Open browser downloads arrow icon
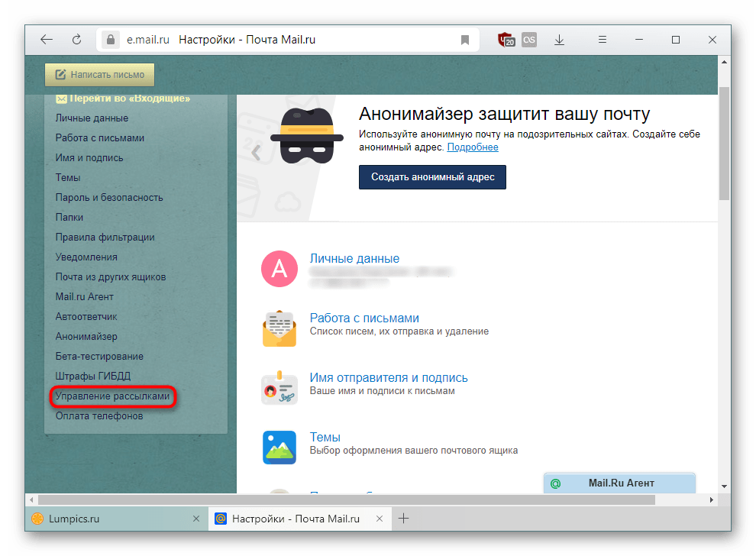The height and width of the screenshot is (556, 756). tap(559, 40)
